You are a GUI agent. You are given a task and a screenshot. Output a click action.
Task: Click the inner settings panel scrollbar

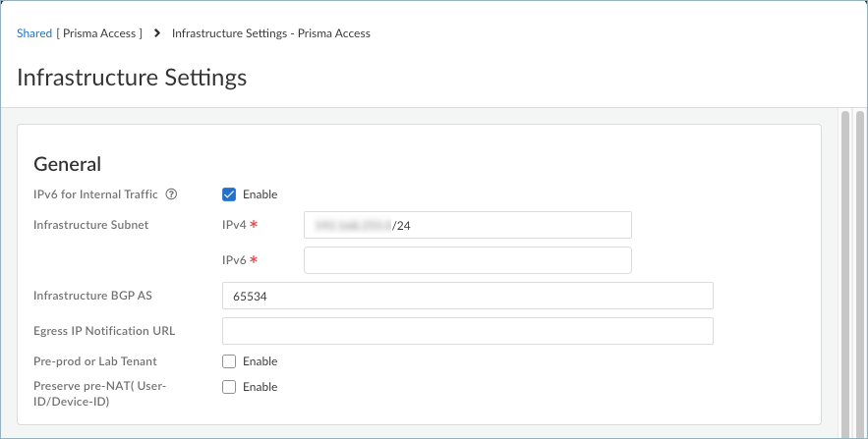tap(844, 265)
